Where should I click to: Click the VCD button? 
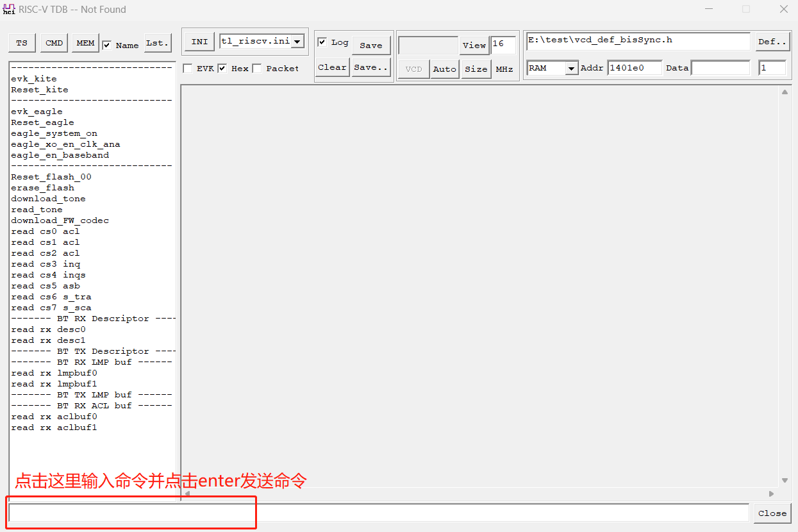(x=413, y=69)
